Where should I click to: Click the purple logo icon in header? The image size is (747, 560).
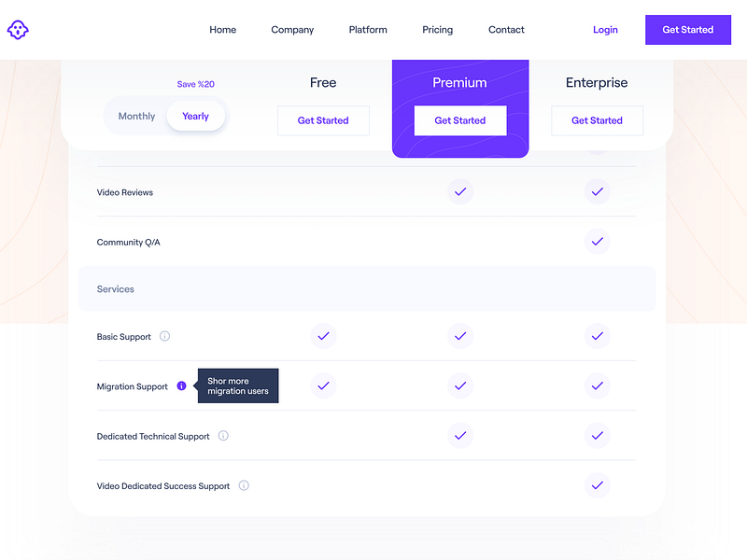18,30
